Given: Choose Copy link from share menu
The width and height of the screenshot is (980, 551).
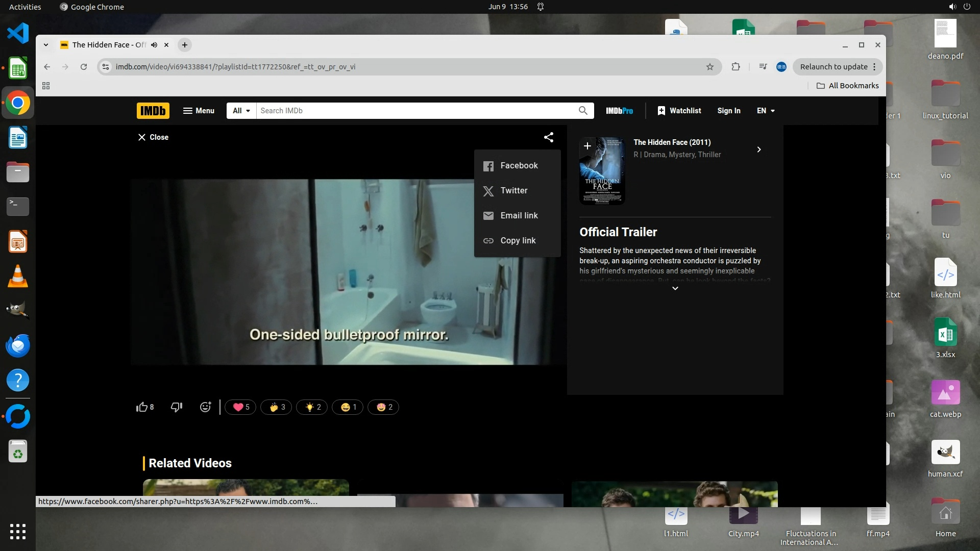Looking at the screenshot, I should (517, 241).
